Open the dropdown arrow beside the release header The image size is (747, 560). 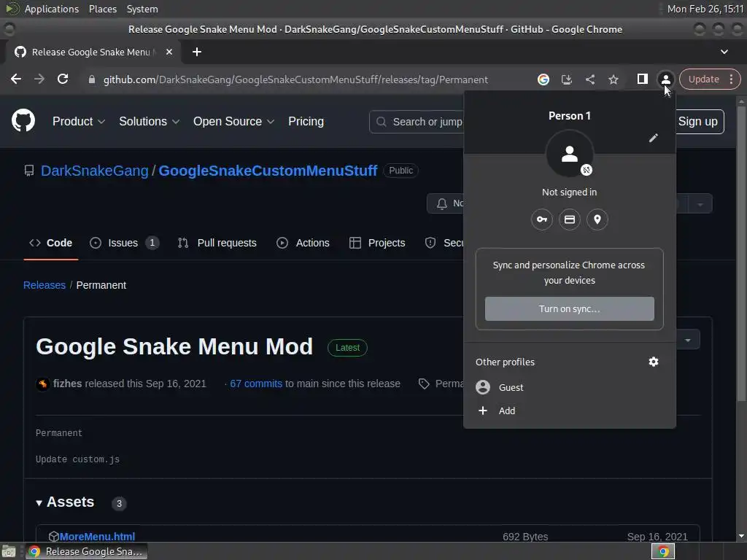click(x=688, y=340)
